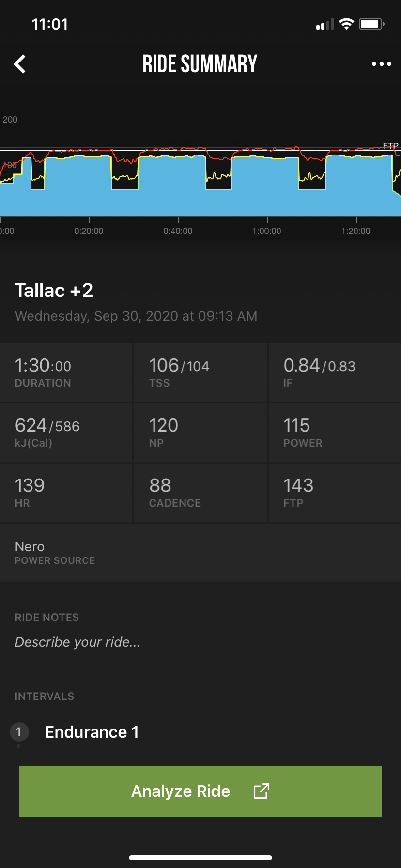Tap the interval number 1 badge
This screenshot has width=401, height=868.
pos(19,731)
